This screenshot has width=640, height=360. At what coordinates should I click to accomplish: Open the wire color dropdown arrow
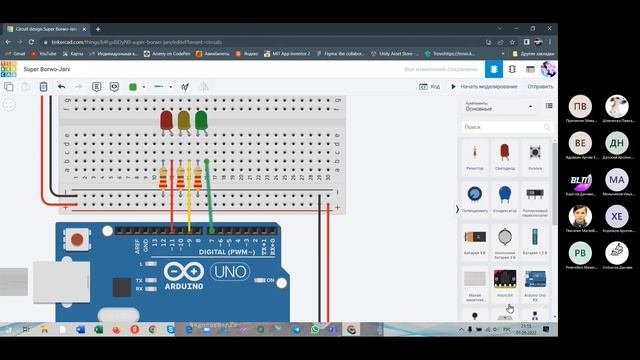(144, 87)
